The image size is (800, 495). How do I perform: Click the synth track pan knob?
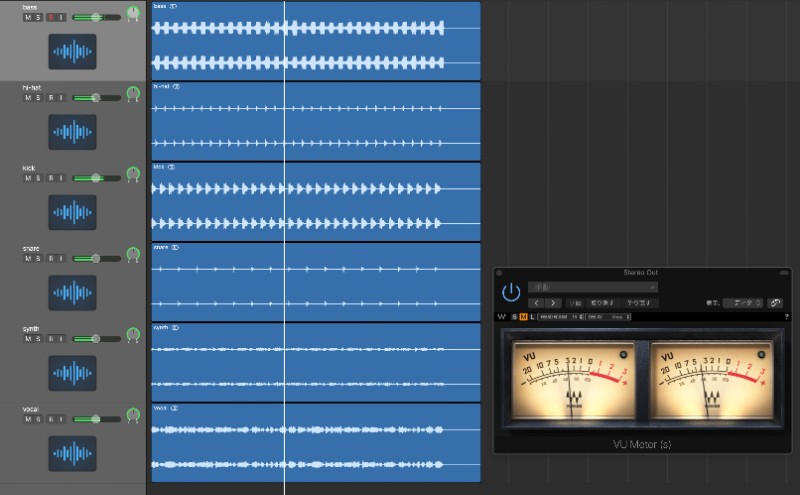tap(133, 335)
